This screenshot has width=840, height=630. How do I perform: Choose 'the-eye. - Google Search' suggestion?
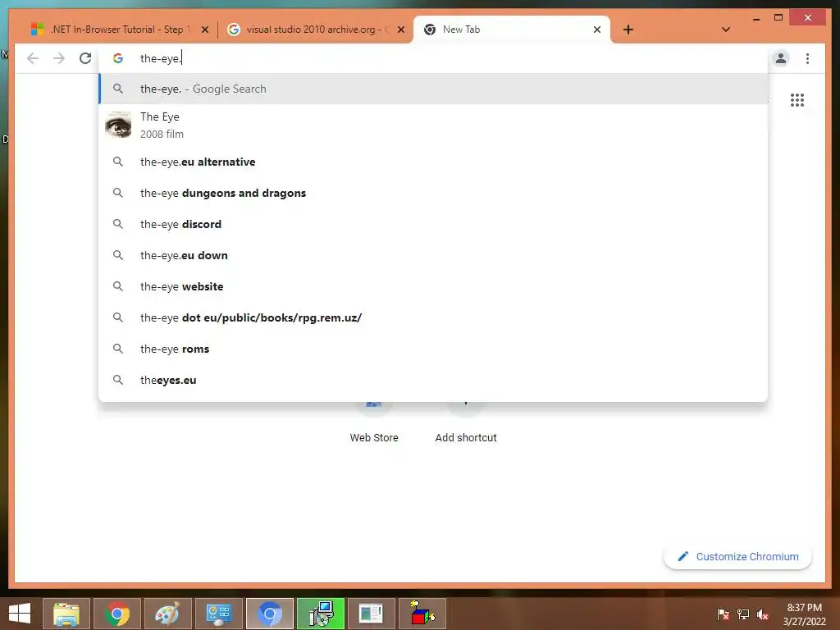pyautogui.click(x=433, y=89)
